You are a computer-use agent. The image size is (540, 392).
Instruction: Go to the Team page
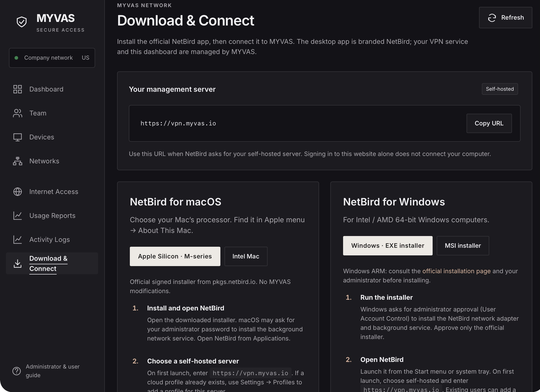click(x=38, y=113)
